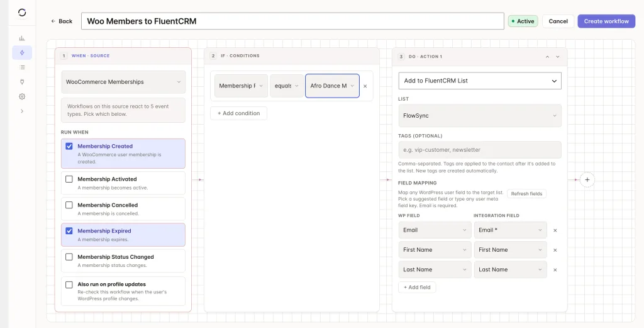Screen dimensions: 644x328
Task: Click the Add condition button
Action: tap(238, 113)
